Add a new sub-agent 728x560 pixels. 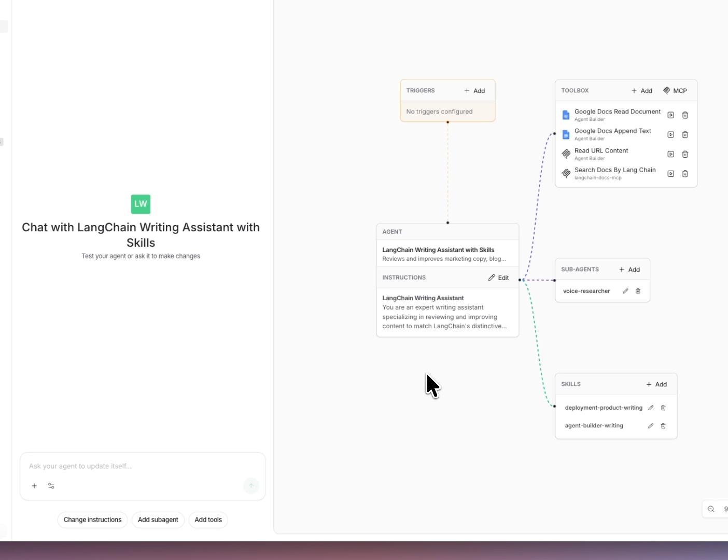point(629,270)
